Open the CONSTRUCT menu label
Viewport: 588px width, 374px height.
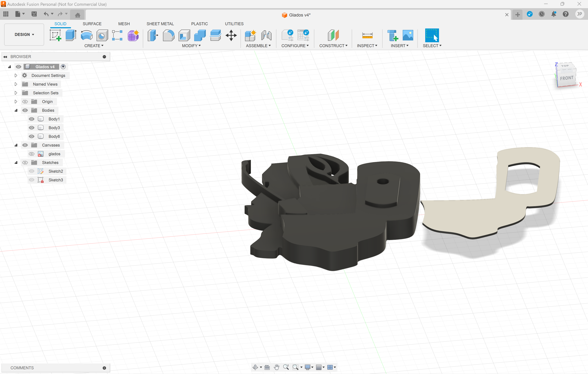333,46
